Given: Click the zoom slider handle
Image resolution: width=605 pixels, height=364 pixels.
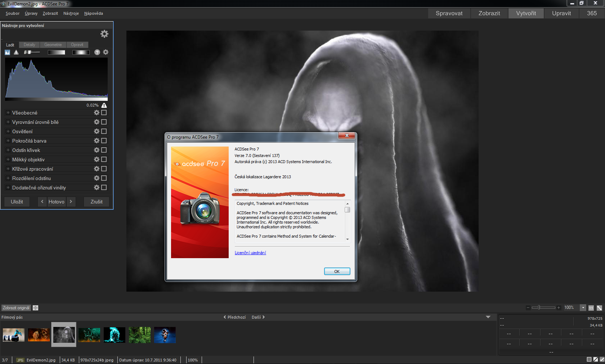Looking at the screenshot, I should [x=539, y=307].
